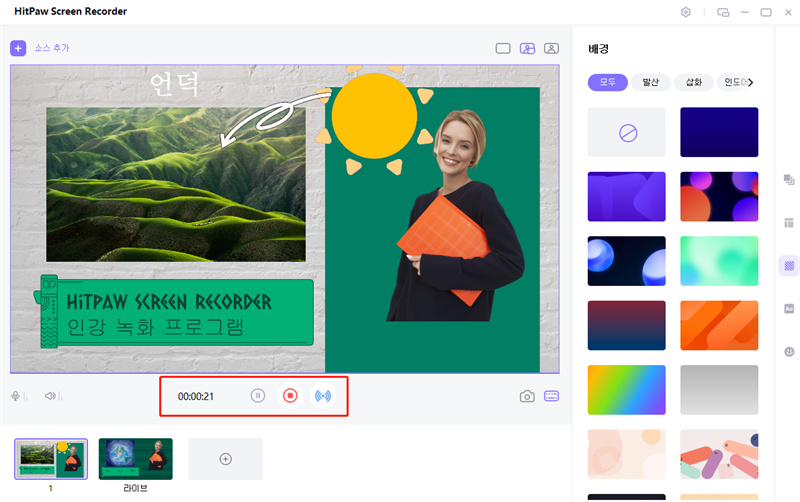This screenshot has width=800, height=502.
Task: Toggle the microphone input
Action: coord(16,396)
